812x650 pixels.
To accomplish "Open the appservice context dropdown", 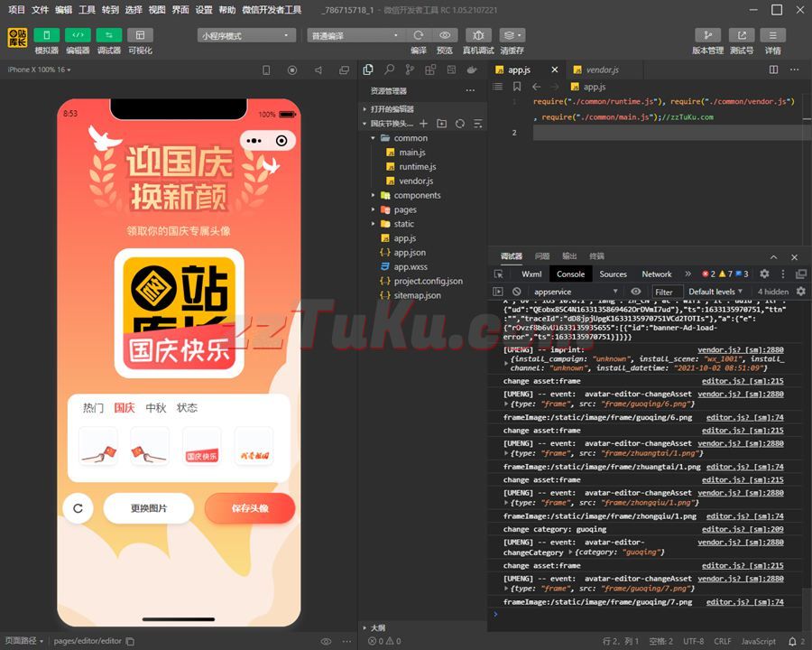I will [575, 292].
